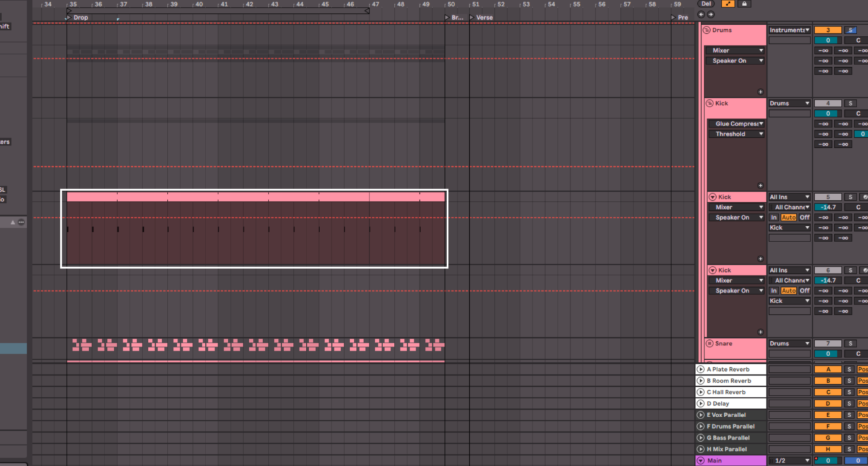Unfold the G Bass Parallel return track
The width and height of the screenshot is (868, 466).
(x=701, y=438)
